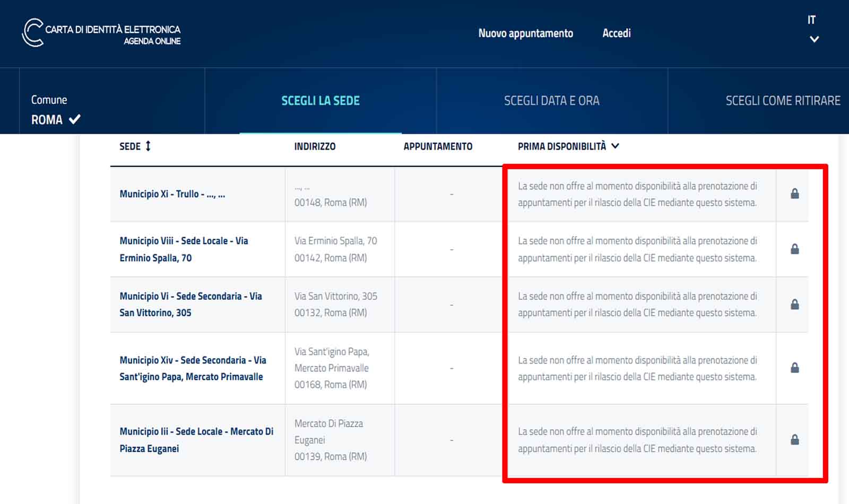Open Municipio Xi - Trullo sede link
Screen dimensions: 849x504
click(x=172, y=194)
